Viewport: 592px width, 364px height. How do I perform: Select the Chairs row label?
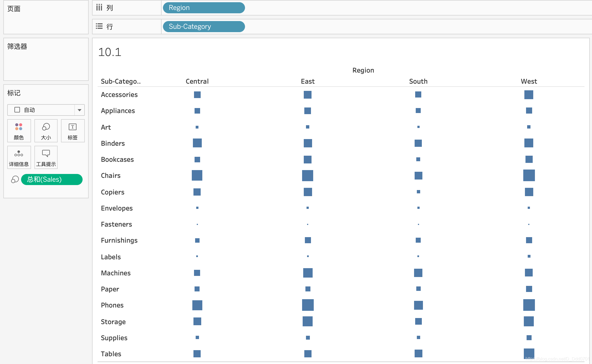pyautogui.click(x=111, y=176)
